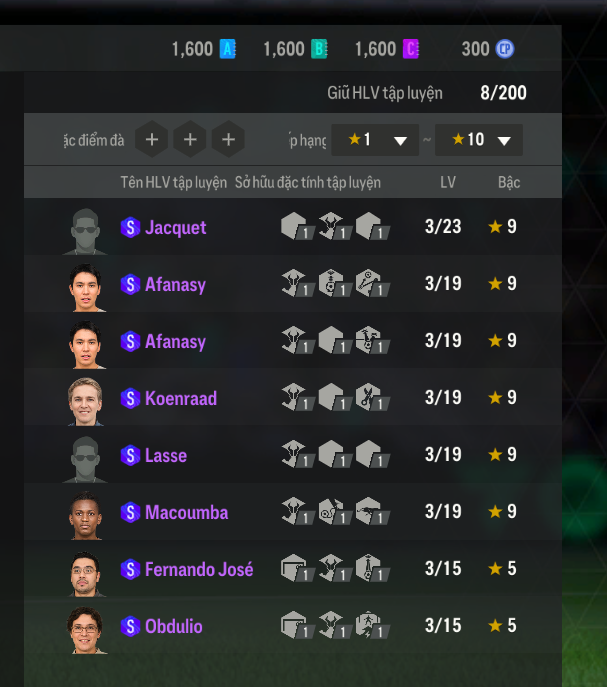Click the purple C training book icon

(x=411, y=49)
